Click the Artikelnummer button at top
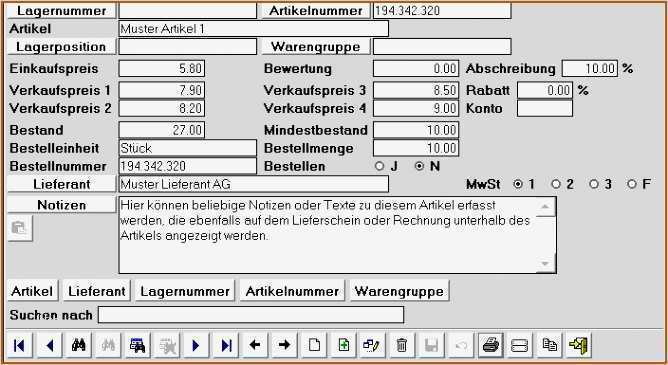 [316, 11]
